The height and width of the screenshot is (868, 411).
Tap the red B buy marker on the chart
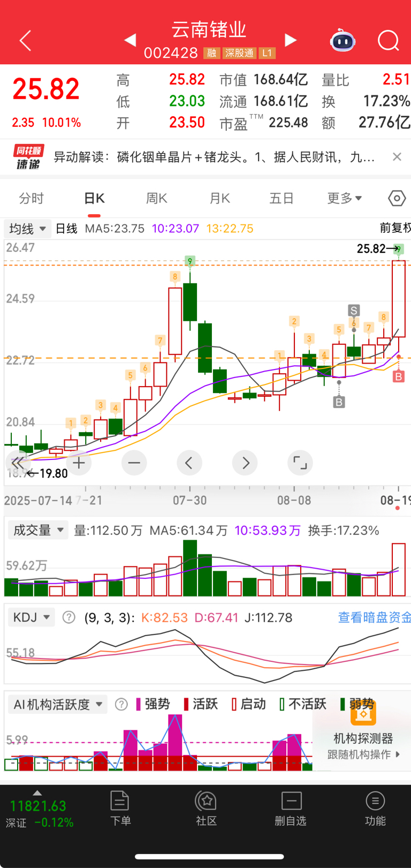(398, 376)
